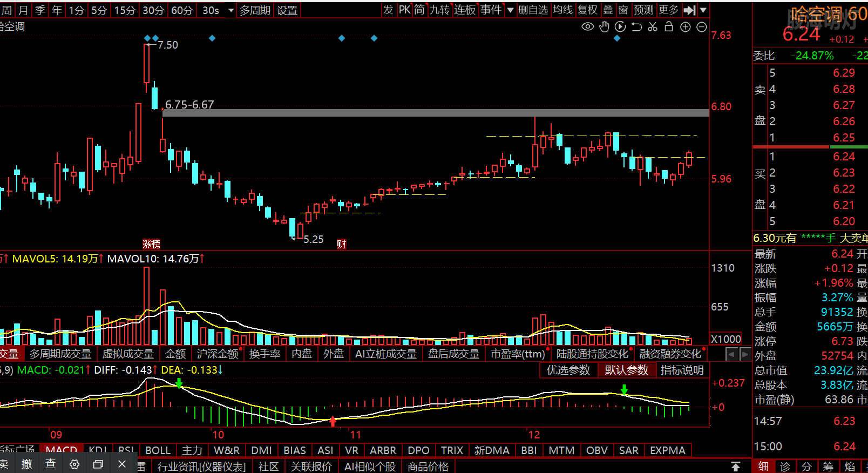
Task: Select the scissors cut tool
Action: (x=653, y=26)
